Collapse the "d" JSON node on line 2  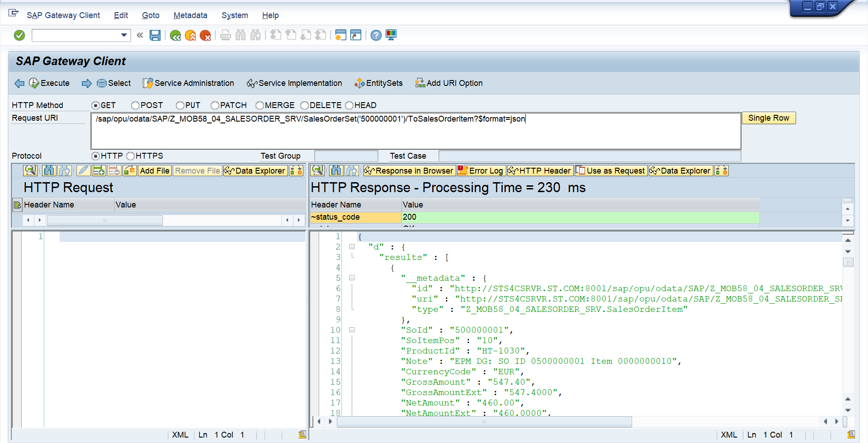[352, 247]
